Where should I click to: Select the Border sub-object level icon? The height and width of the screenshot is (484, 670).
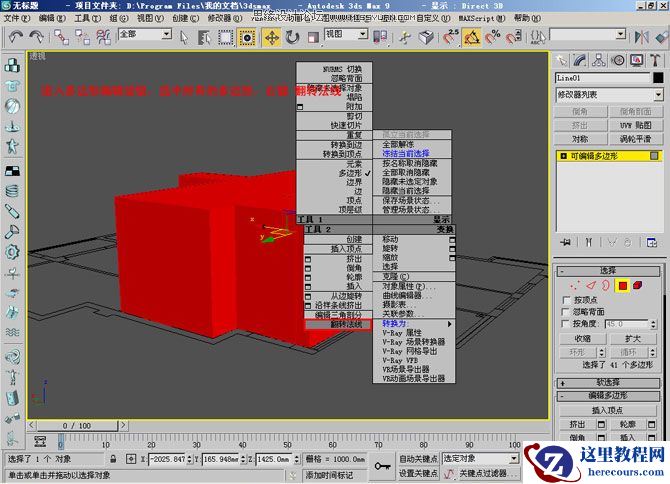pyautogui.click(x=605, y=285)
